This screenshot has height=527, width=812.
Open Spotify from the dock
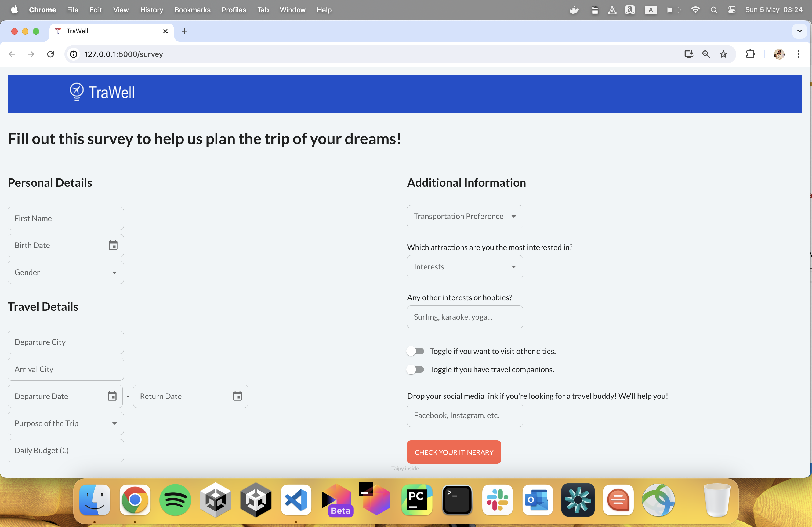[175, 500]
